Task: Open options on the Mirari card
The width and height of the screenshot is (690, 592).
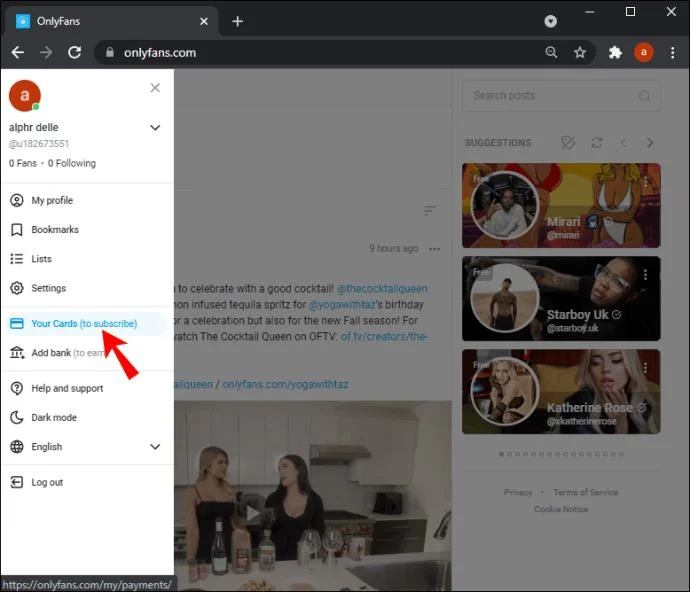Action: pos(645,181)
